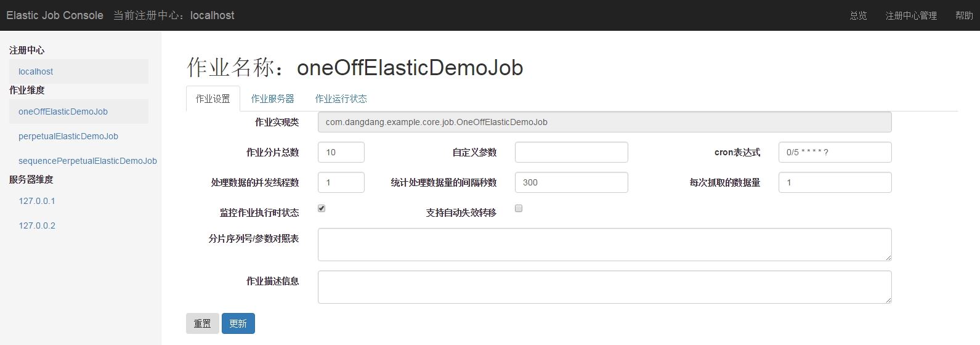Open 注册中心管理 in the top navigation
Screen dimensions: 980x345
911,15
